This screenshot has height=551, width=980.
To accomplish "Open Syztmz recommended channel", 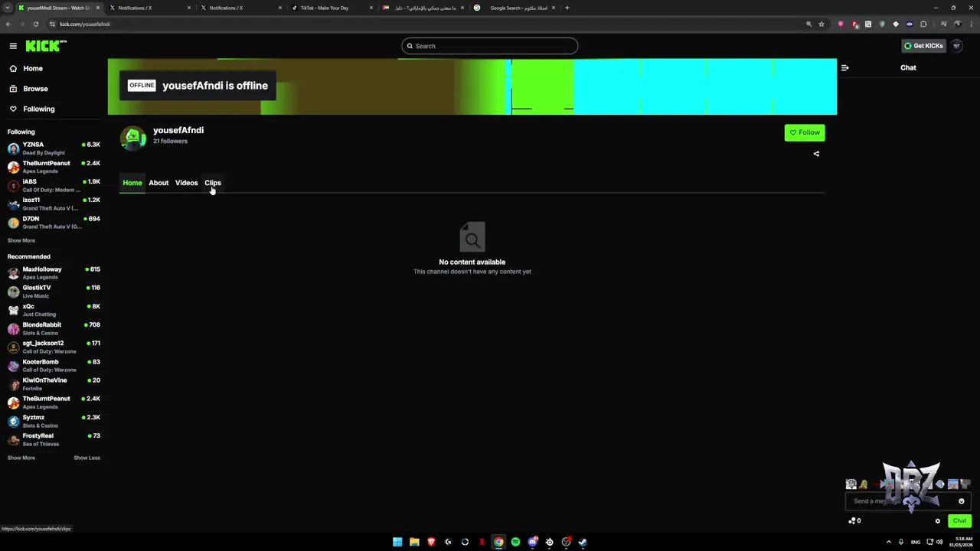I will tap(54, 421).
